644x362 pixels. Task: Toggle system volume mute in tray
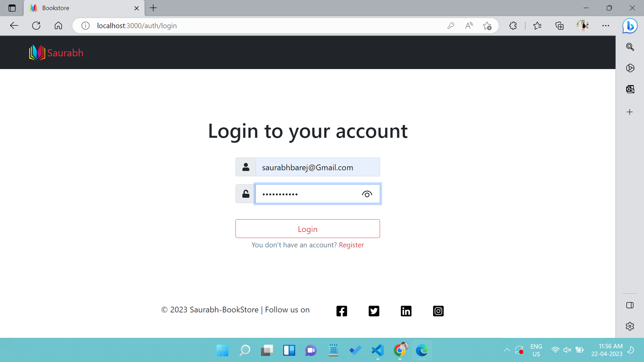pos(567,350)
